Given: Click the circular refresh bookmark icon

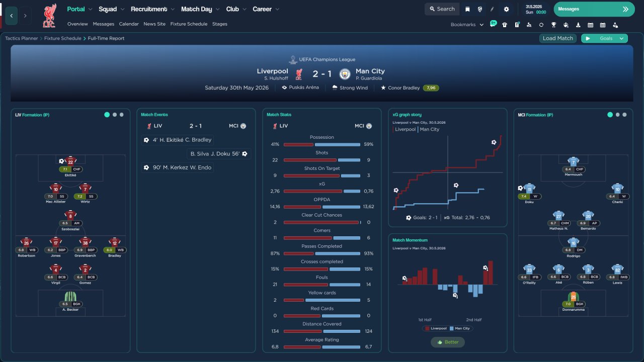Looking at the screenshot, I should 541,25.
